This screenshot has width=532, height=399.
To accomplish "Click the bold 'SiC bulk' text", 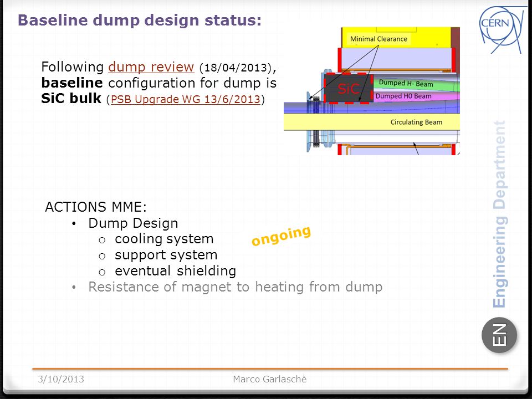I will coord(71,99).
